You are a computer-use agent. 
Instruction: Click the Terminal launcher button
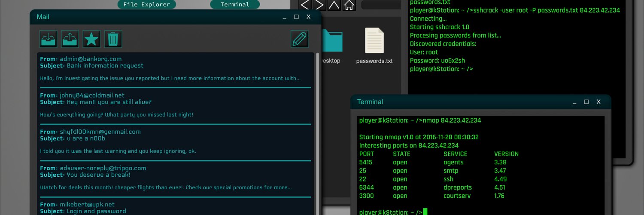pos(235,4)
